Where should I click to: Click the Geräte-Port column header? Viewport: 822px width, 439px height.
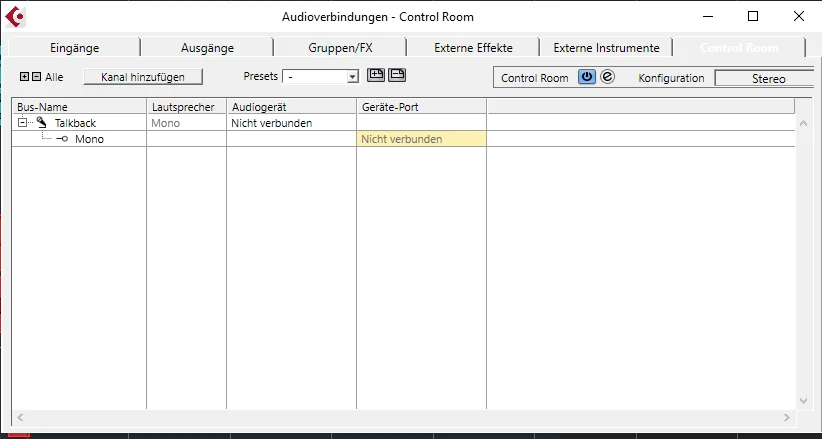click(421, 107)
